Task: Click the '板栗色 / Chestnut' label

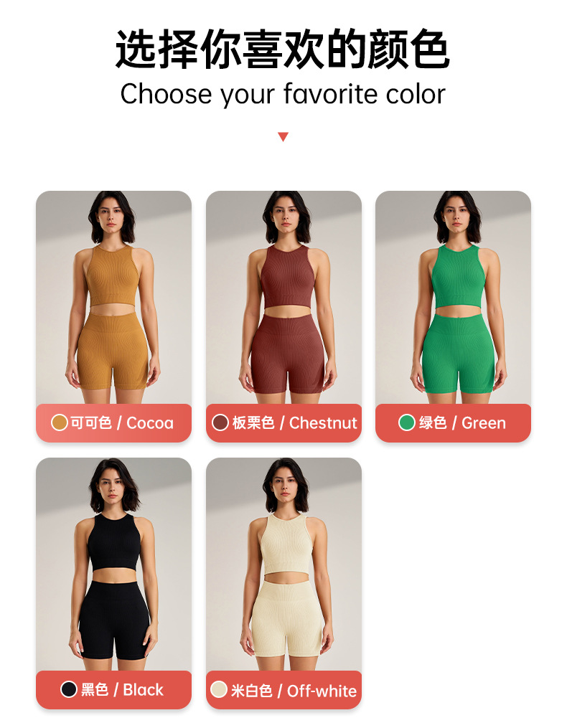Action: pos(295,423)
